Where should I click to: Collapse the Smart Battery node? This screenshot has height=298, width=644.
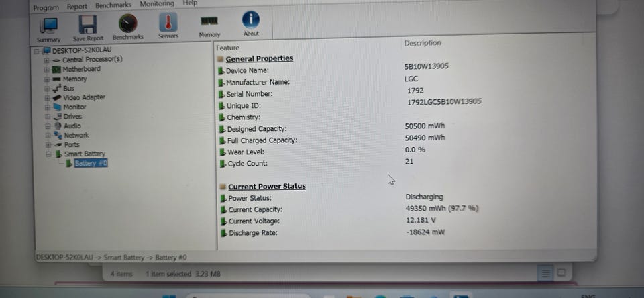(48, 154)
